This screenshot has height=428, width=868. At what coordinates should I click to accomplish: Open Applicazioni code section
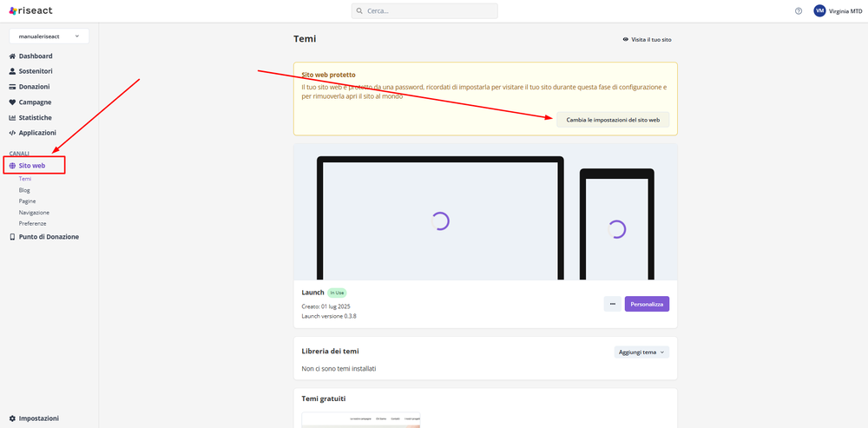pos(36,133)
